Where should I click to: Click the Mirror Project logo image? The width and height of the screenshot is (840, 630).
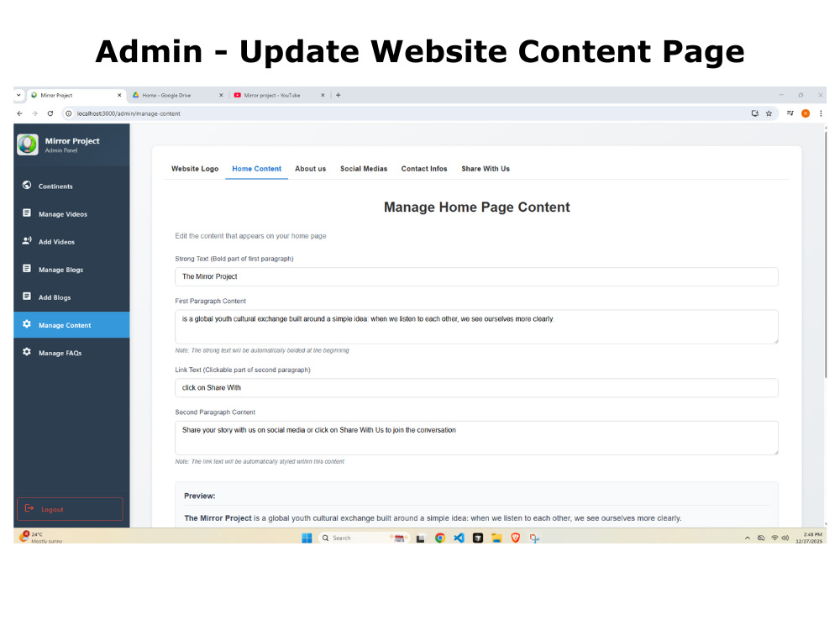[28, 144]
